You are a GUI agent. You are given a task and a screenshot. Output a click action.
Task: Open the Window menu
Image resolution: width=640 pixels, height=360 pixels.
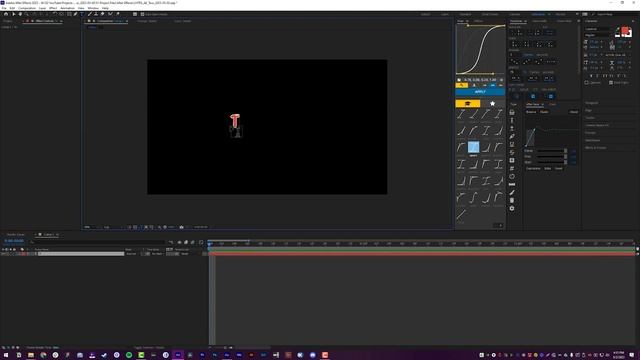[x=93, y=8]
